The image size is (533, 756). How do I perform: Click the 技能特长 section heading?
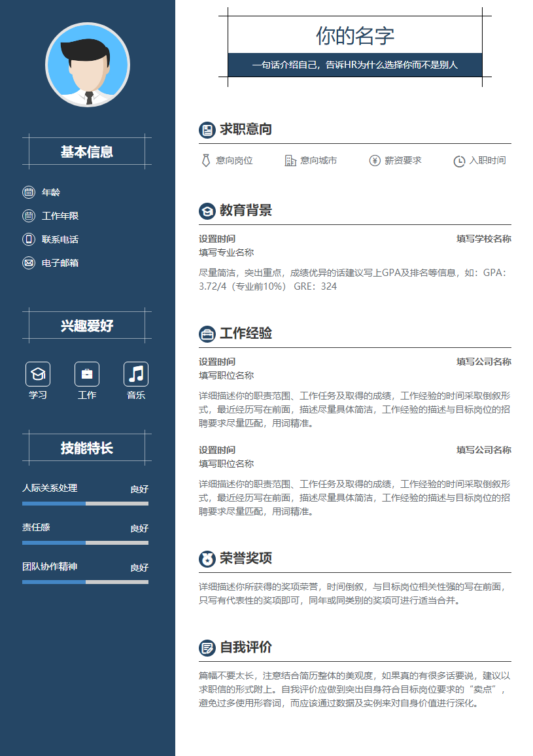click(x=87, y=449)
